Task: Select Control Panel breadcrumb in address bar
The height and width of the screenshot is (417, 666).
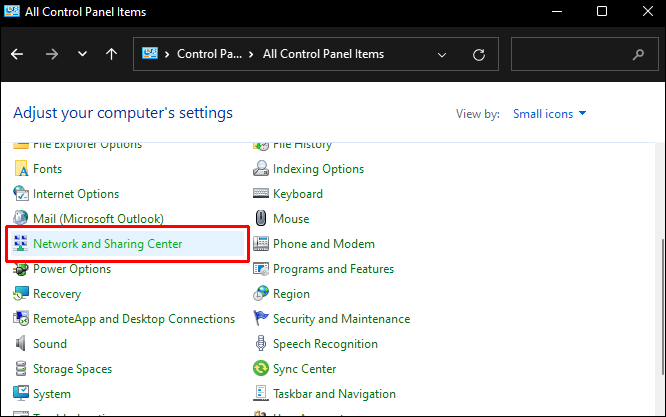Action: [x=209, y=54]
